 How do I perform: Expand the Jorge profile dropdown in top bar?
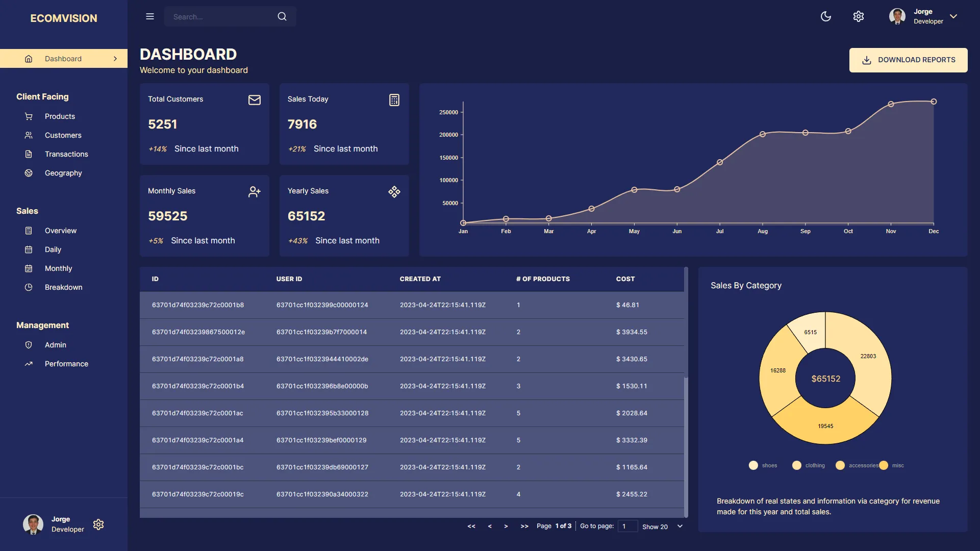tap(953, 16)
